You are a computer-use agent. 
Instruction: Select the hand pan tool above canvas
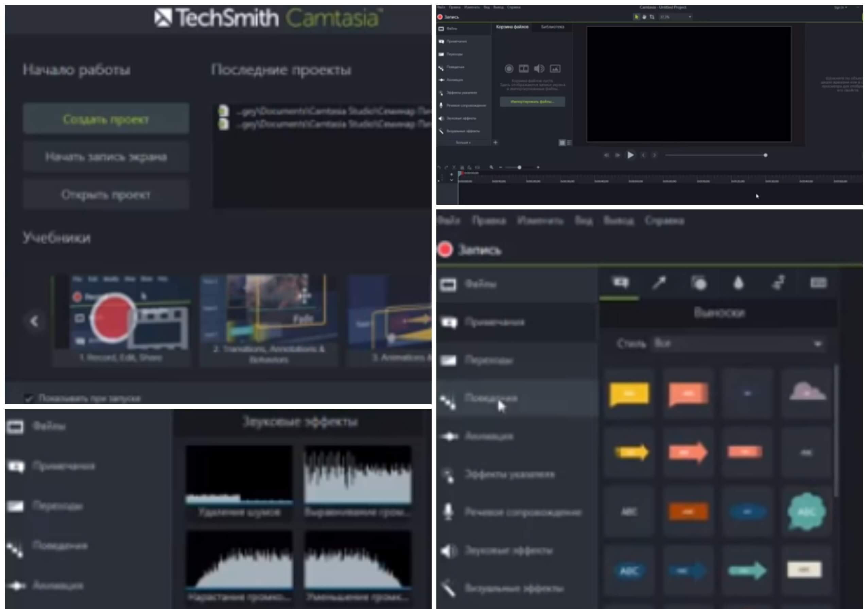click(644, 17)
